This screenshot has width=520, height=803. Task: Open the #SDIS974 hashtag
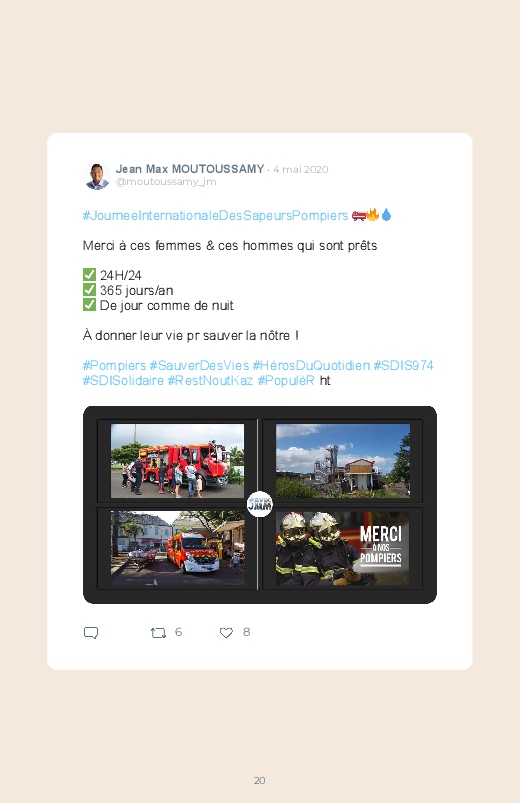[x=403, y=365]
